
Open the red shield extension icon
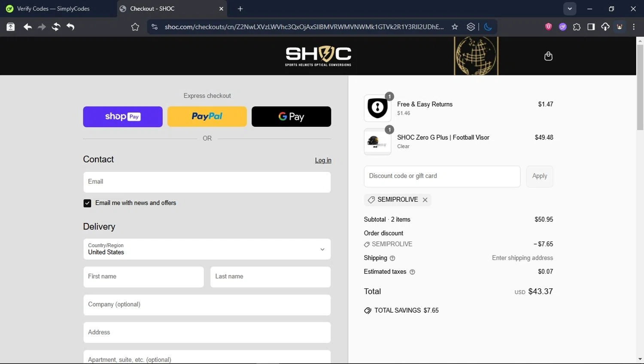click(548, 27)
